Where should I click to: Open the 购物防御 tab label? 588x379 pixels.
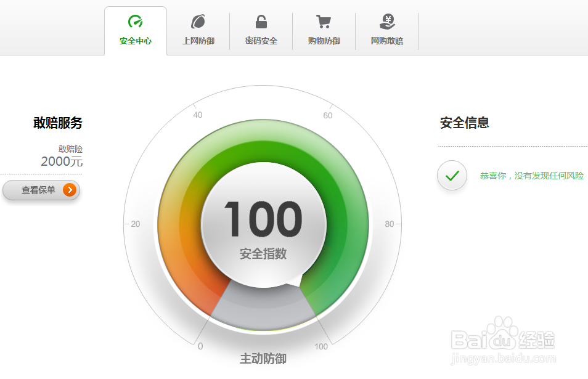coord(324,41)
